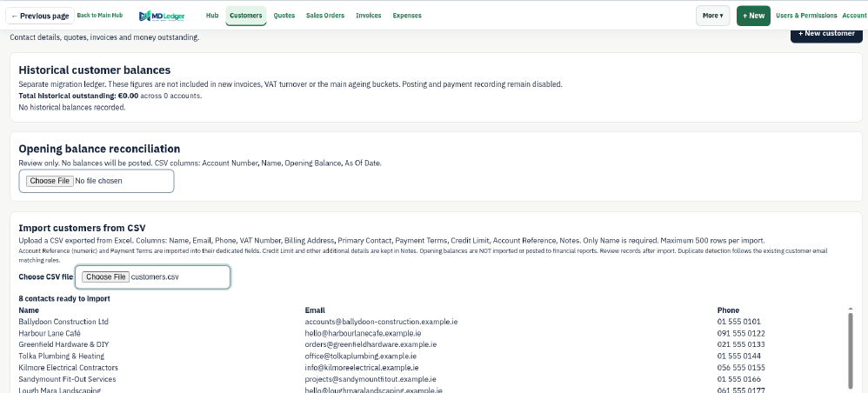The height and width of the screenshot is (393, 868).
Task: Choose File button beside customers.csv
Action: [x=106, y=276]
